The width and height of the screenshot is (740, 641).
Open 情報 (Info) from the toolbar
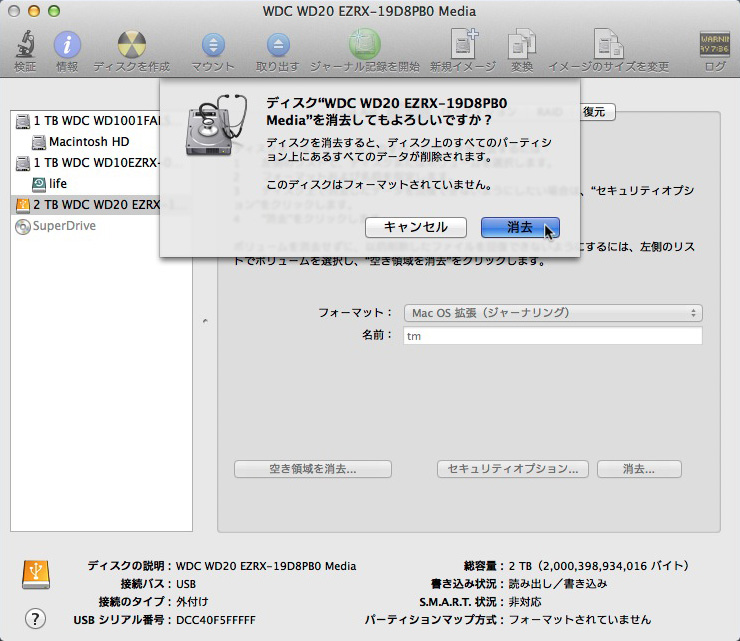click(67, 45)
